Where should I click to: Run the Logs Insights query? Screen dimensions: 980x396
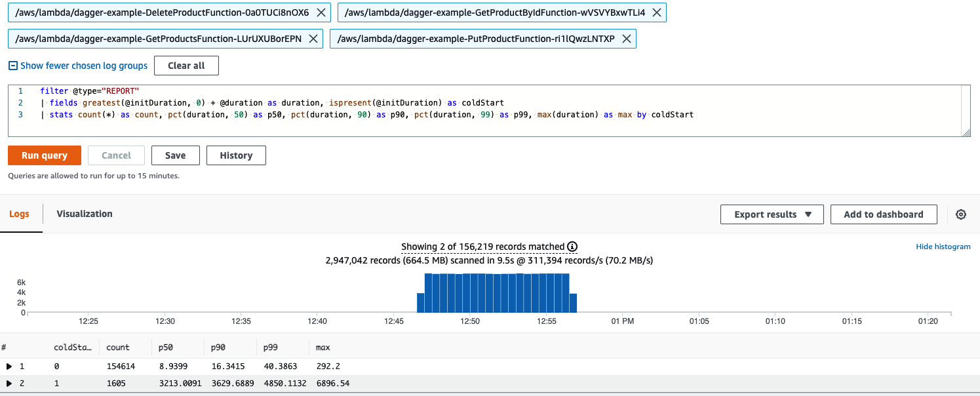point(45,155)
